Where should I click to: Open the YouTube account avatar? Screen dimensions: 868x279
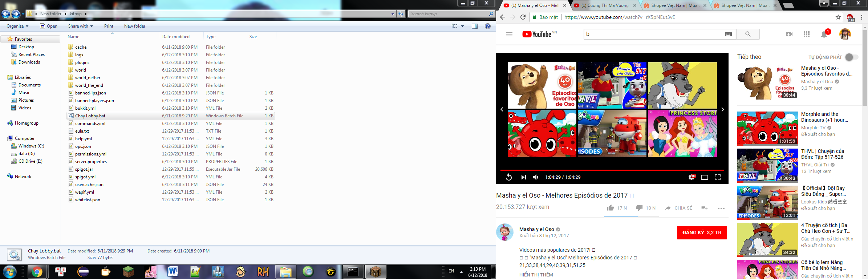pos(845,34)
